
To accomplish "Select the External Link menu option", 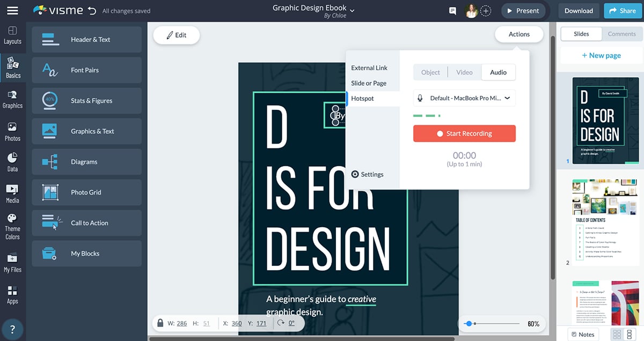I will (369, 68).
